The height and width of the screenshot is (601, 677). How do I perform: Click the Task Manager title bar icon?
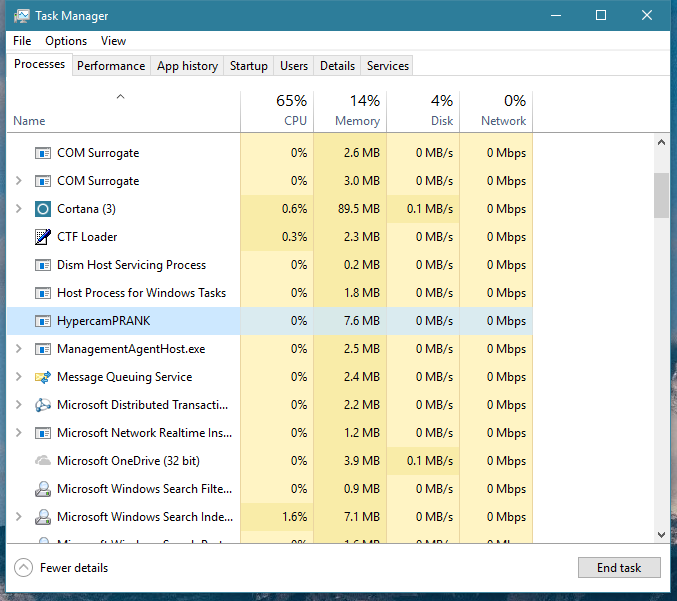point(21,16)
